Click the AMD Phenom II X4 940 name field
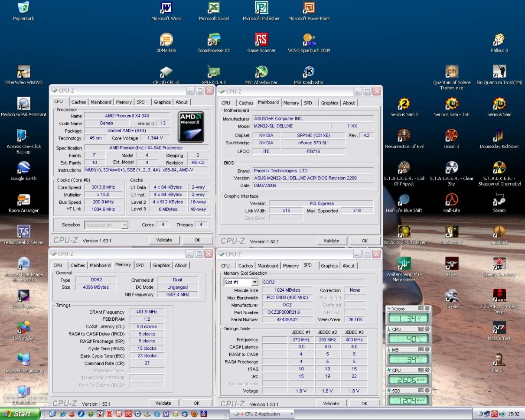The image size is (525, 420). click(127, 116)
